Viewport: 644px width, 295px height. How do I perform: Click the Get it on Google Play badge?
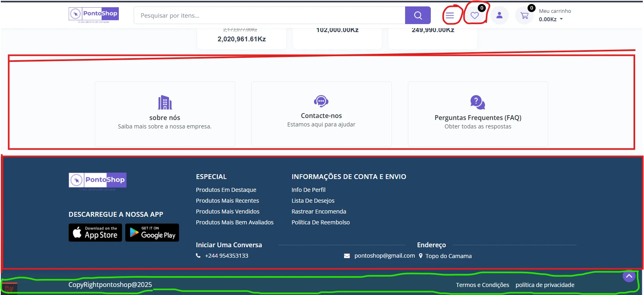[152, 233]
